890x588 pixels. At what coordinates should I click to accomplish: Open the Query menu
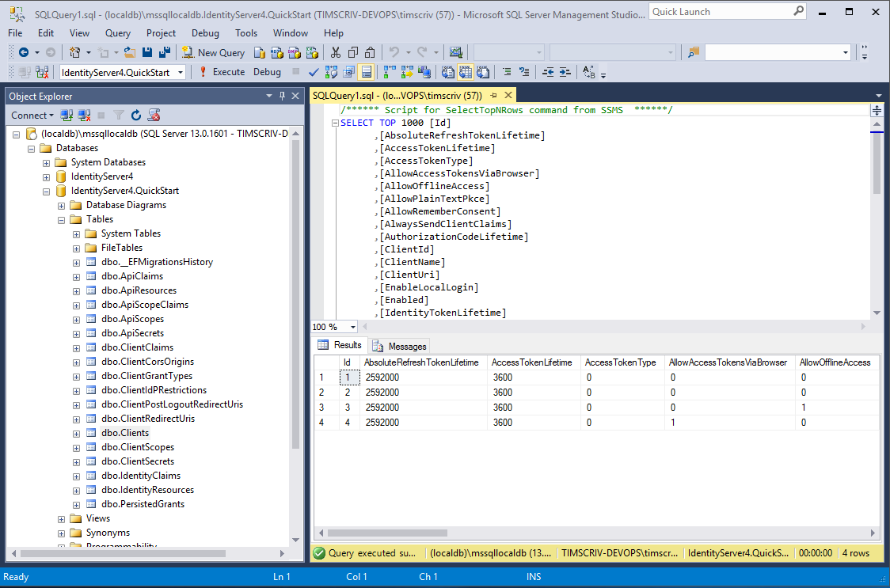click(118, 33)
